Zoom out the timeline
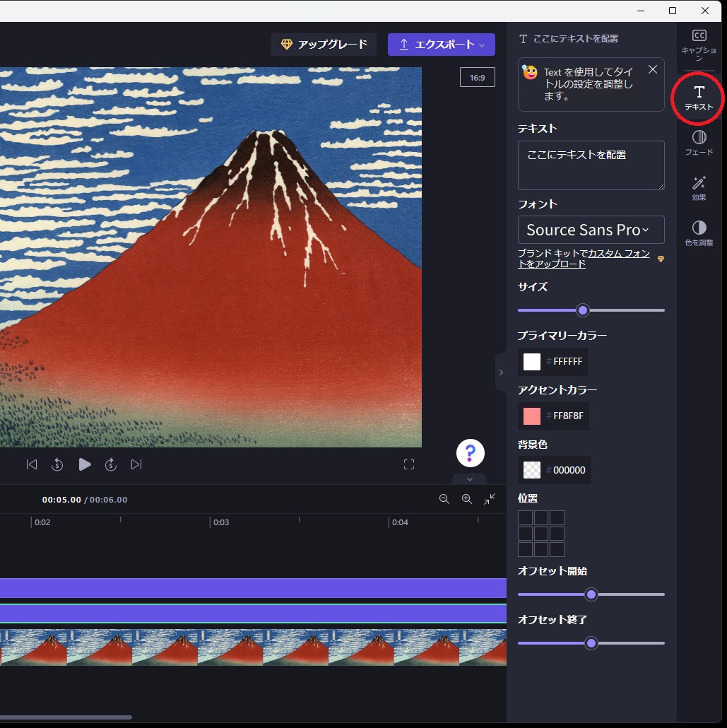Screen dimensions: 727x728 (x=444, y=499)
